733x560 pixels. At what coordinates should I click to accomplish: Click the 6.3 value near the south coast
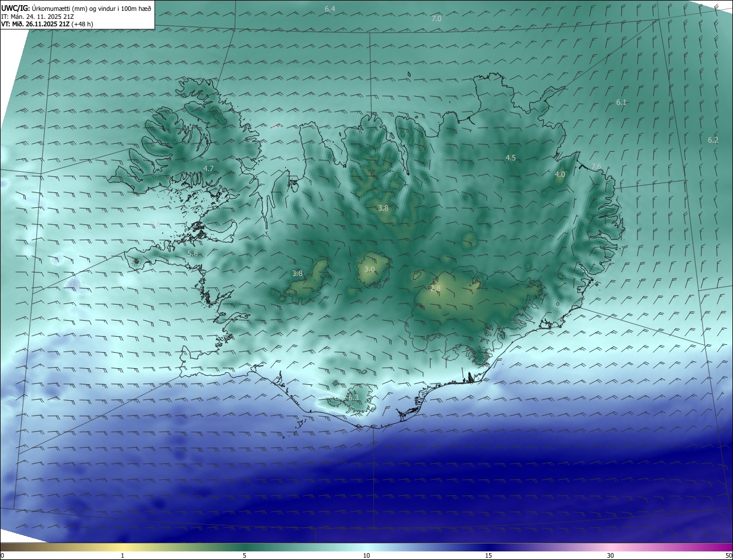click(353, 397)
